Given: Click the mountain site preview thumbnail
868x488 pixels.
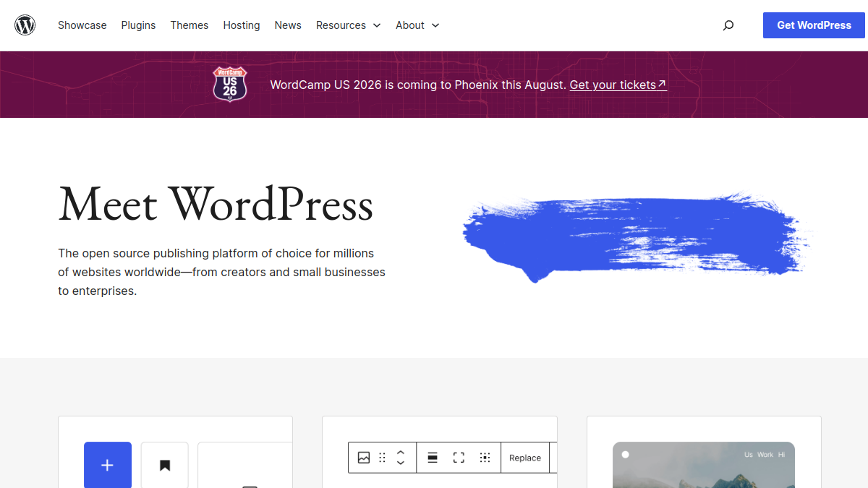Looking at the screenshot, I should click(x=704, y=465).
